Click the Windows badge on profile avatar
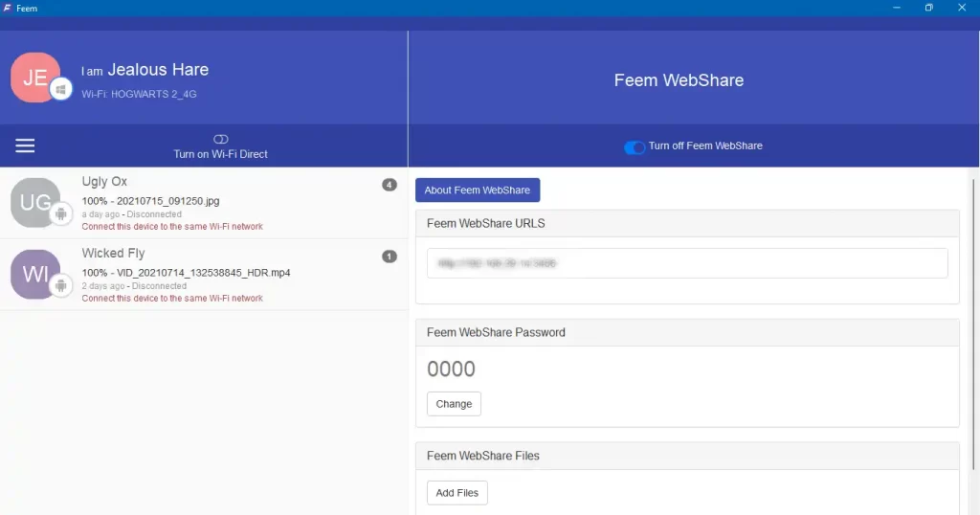The width and height of the screenshot is (980, 515). point(61,89)
